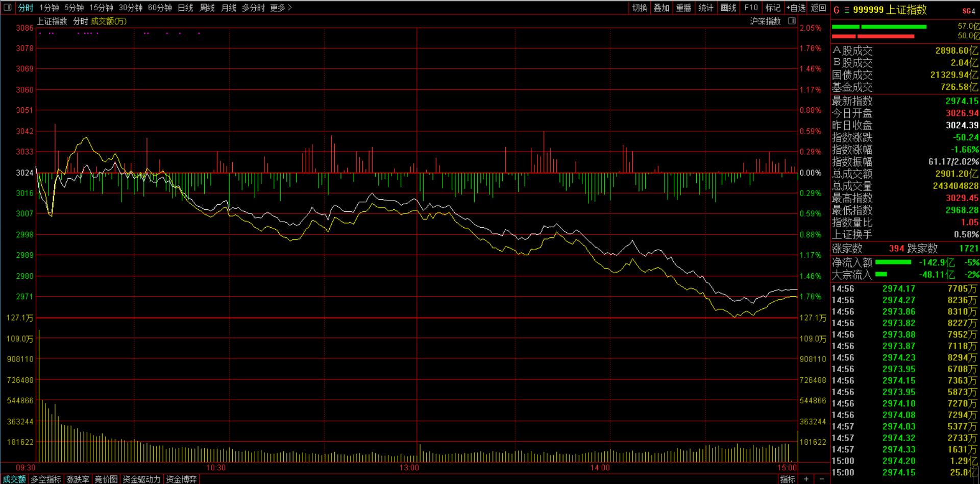Click the 指数量比 value 1.05
The height and width of the screenshot is (484, 980).
click(970, 223)
